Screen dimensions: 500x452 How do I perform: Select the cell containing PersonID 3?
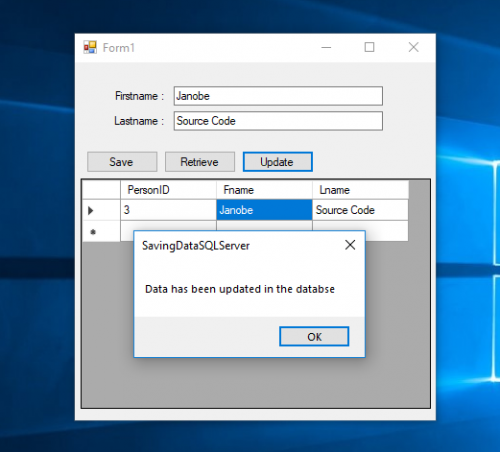tap(168, 210)
